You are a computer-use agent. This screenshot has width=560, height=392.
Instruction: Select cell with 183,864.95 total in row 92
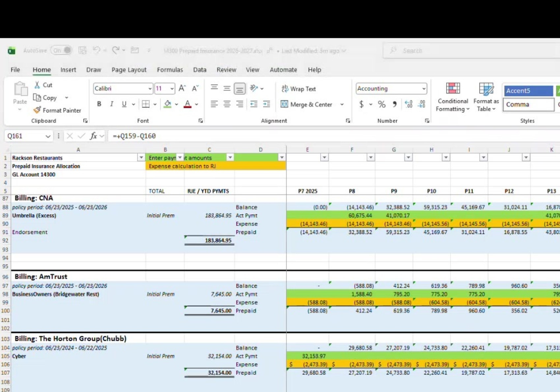(210, 240)
